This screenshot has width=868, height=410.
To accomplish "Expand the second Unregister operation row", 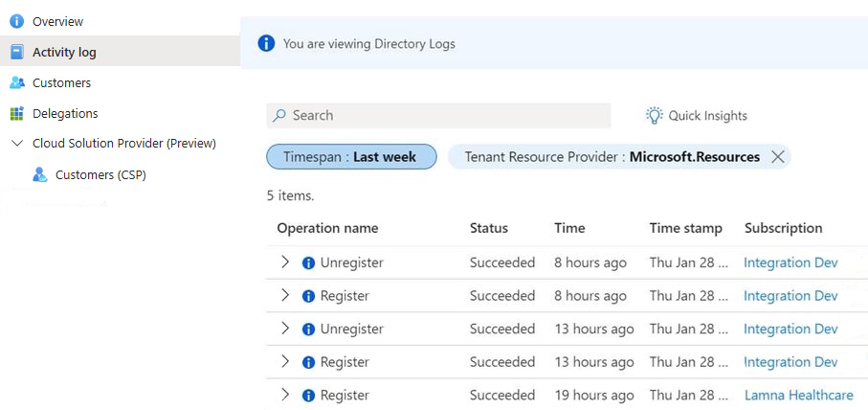I will (x=285, y=329).
